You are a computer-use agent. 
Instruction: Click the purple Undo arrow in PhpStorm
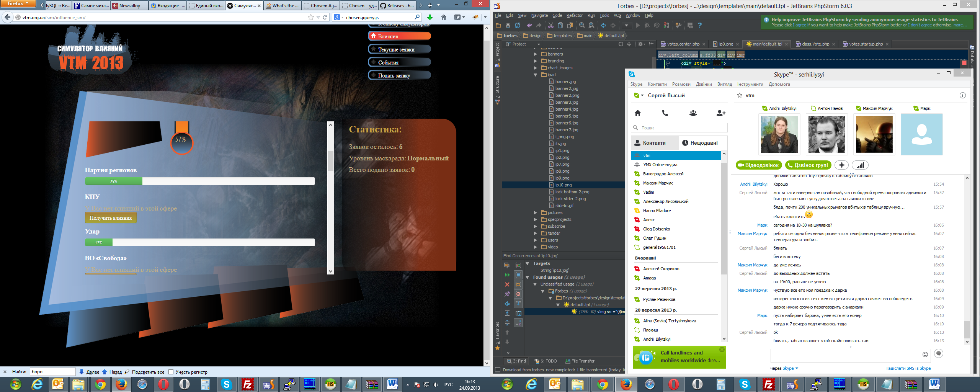[529, 25]
